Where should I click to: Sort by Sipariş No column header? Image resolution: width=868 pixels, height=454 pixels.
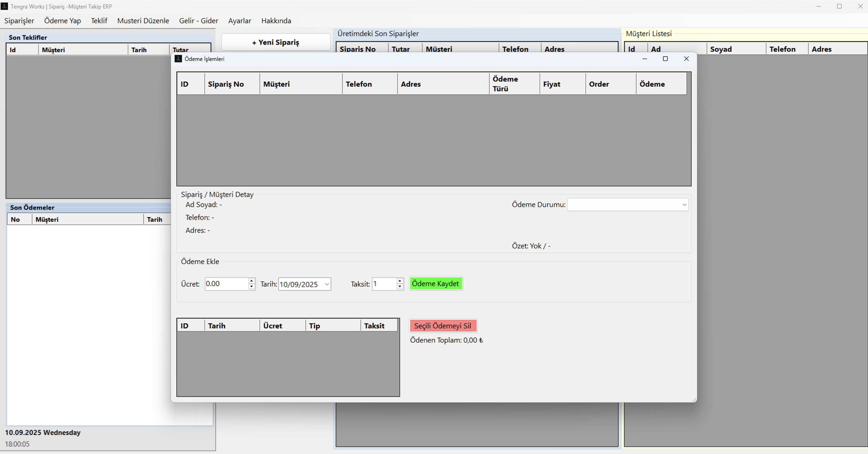[x=226, y=84]
